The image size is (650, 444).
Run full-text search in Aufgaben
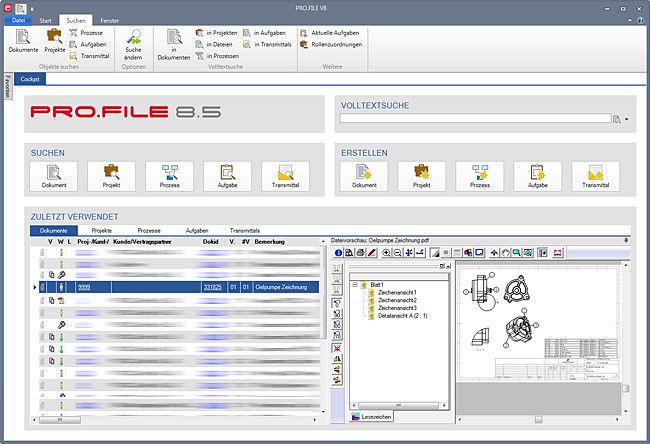[264, 33]
